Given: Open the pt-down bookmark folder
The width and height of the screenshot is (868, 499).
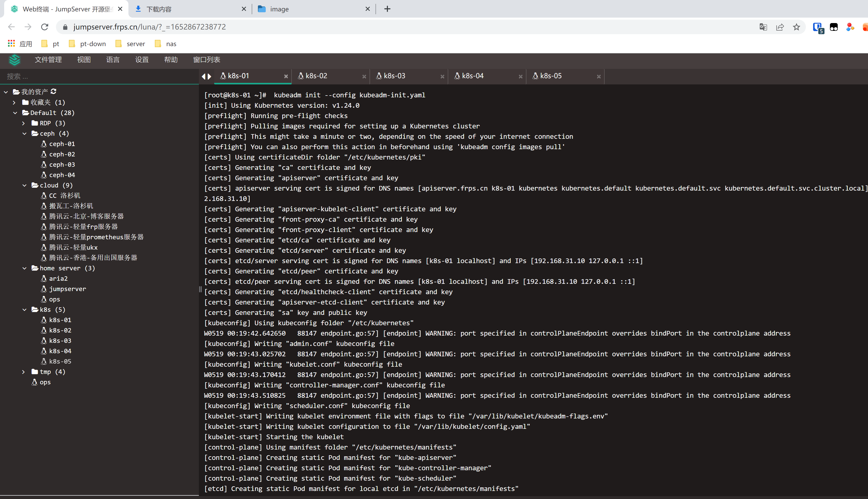Looking at the screenshot, I should pyautogui.click(x=87, y=44).
